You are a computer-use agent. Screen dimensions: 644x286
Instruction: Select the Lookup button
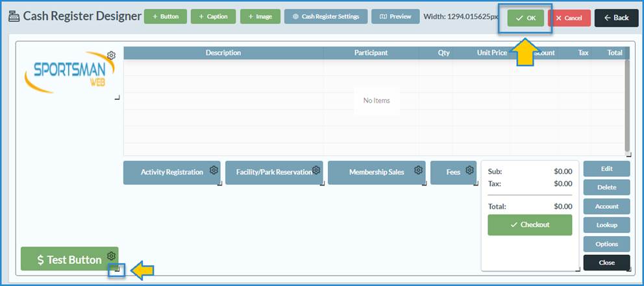pyautogui.click(x=606, y=225)
